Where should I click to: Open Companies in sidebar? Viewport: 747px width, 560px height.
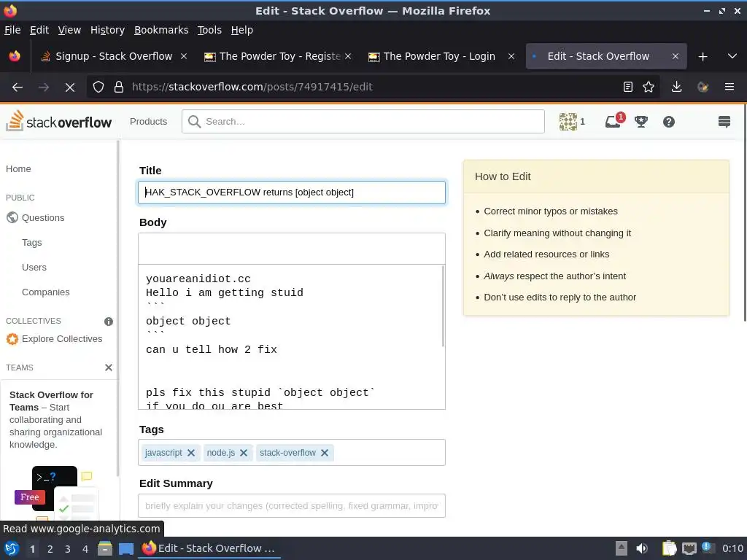pos(46,292)
